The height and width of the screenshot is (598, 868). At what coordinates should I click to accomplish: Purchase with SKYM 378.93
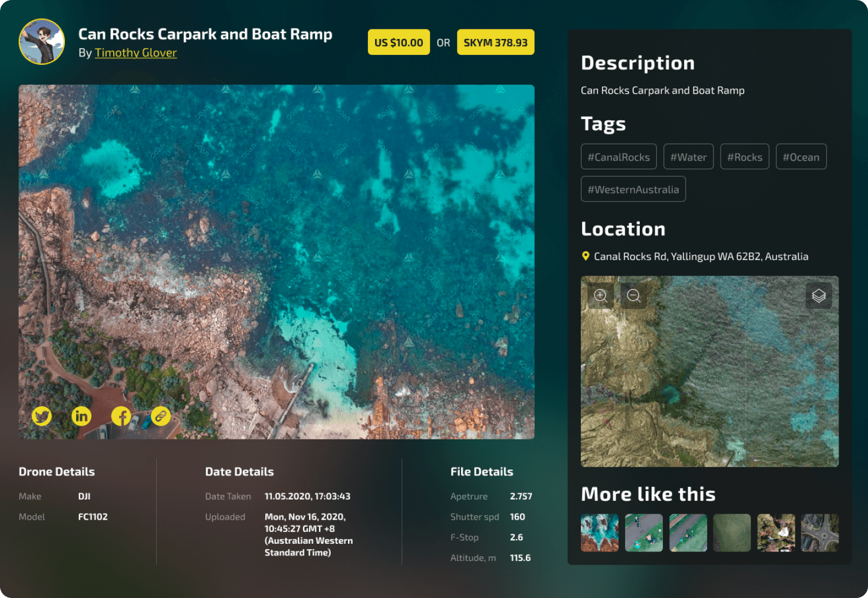point(495,42)
